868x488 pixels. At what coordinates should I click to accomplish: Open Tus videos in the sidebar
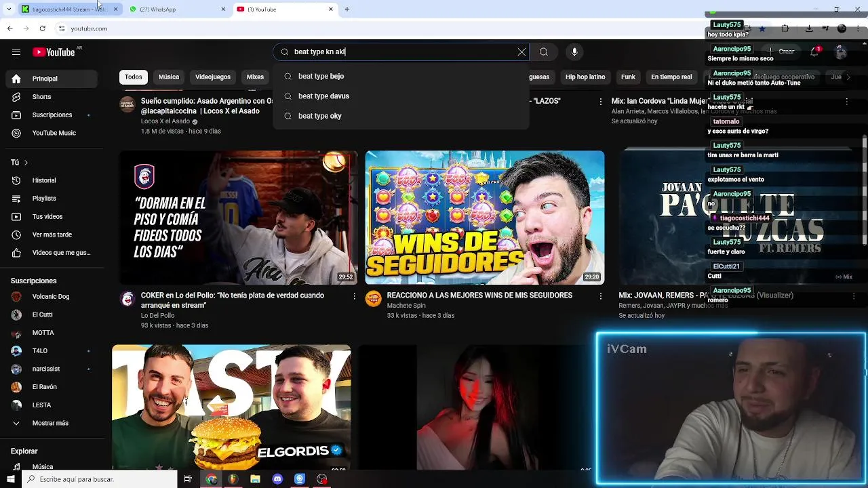click(52, 217)
